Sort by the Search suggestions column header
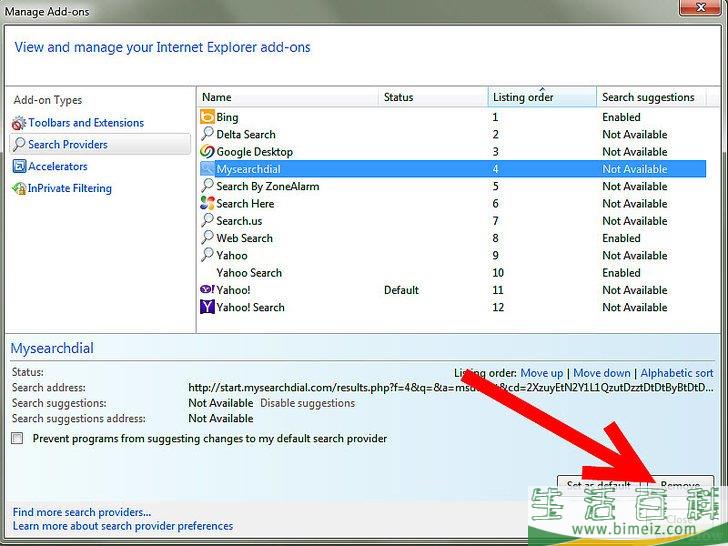This screenshot has width=728, height=546. [651, 97]
